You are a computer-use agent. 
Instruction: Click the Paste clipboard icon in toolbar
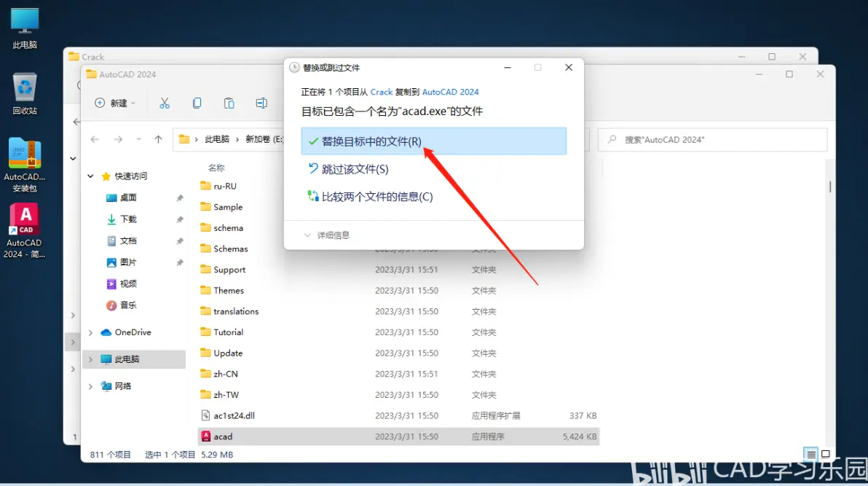(x=229, y=103)
